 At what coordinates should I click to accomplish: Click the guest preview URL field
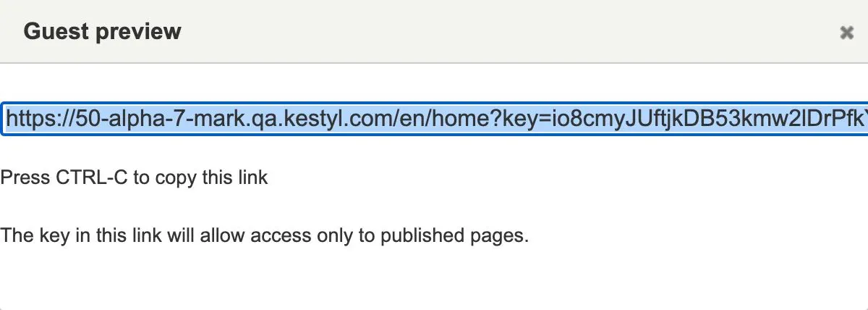coord(434,120)
